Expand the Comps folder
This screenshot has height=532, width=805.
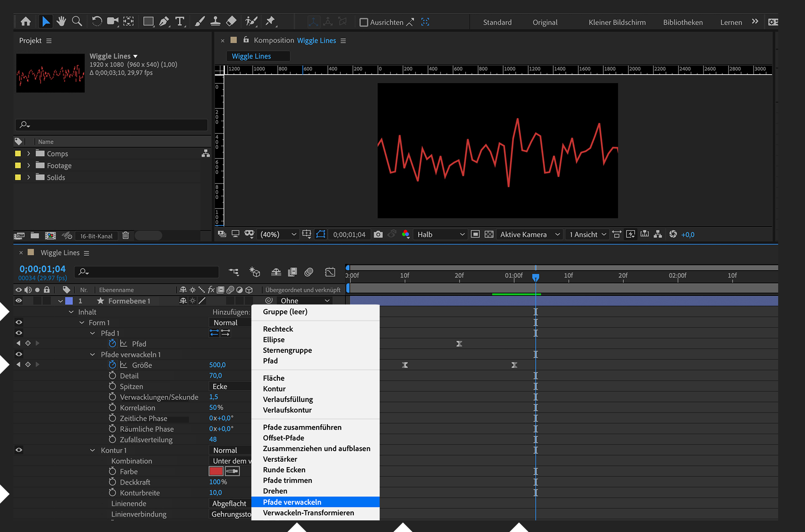29,153
